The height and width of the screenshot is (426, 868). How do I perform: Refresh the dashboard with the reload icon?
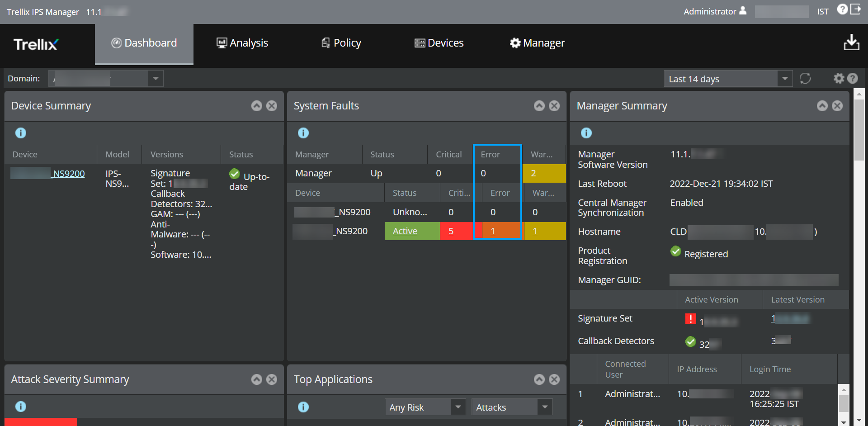point(805,78)
